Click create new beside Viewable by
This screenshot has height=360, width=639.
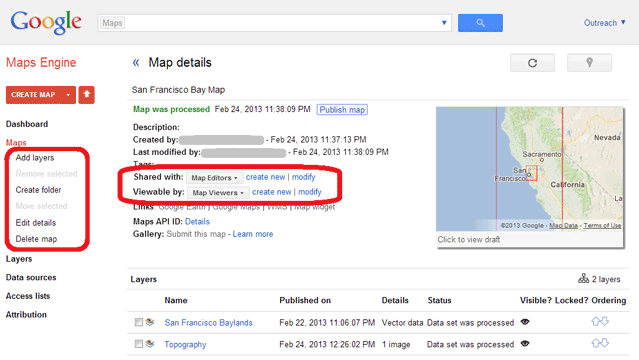pos(272,192)
